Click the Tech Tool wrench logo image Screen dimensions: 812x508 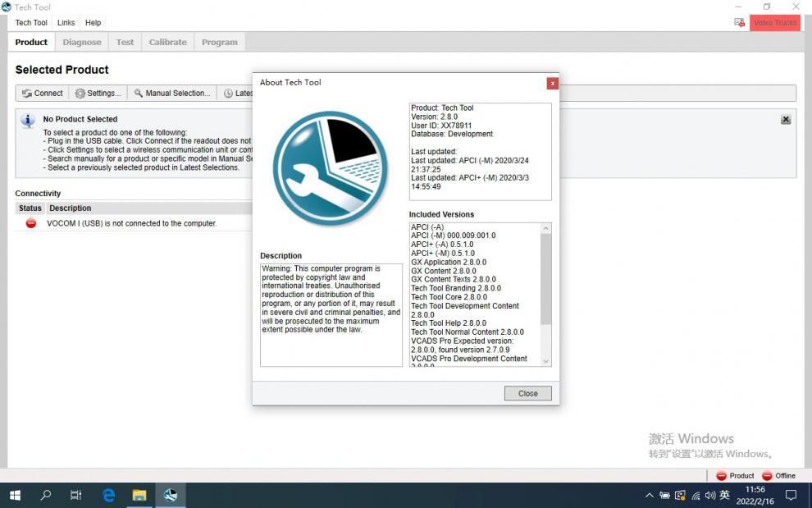pyautogui.click(x=331, y=168)
